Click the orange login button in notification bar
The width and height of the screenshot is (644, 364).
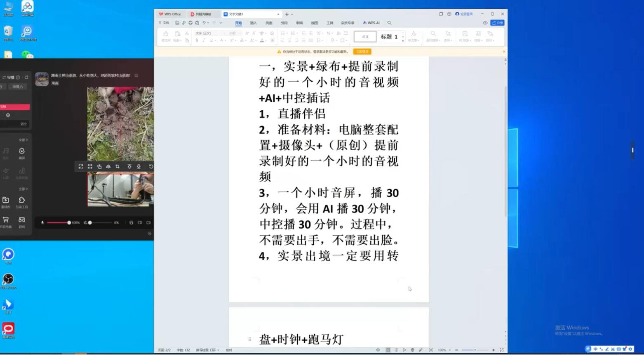point(362,52)
